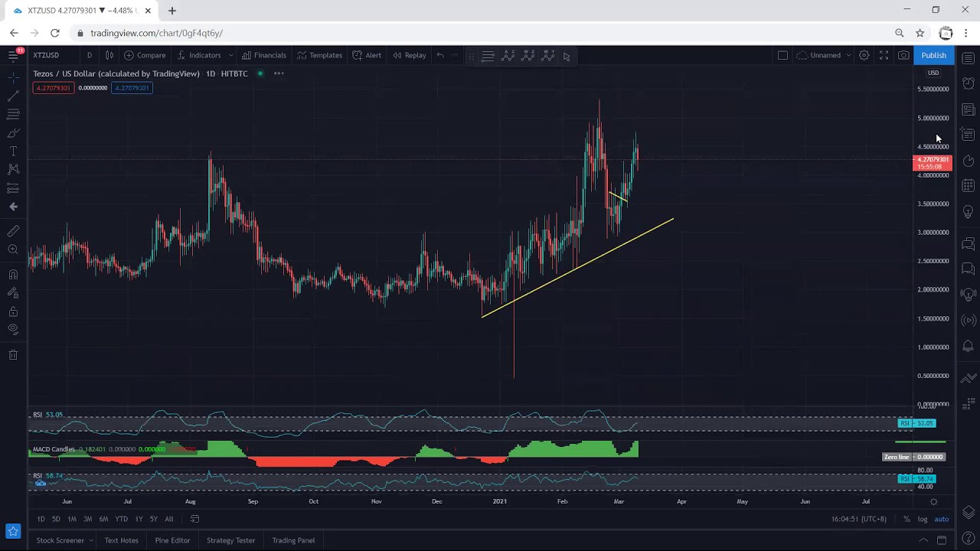
Task: Open ideas lightbulb panel
Action: click(968, 212)
